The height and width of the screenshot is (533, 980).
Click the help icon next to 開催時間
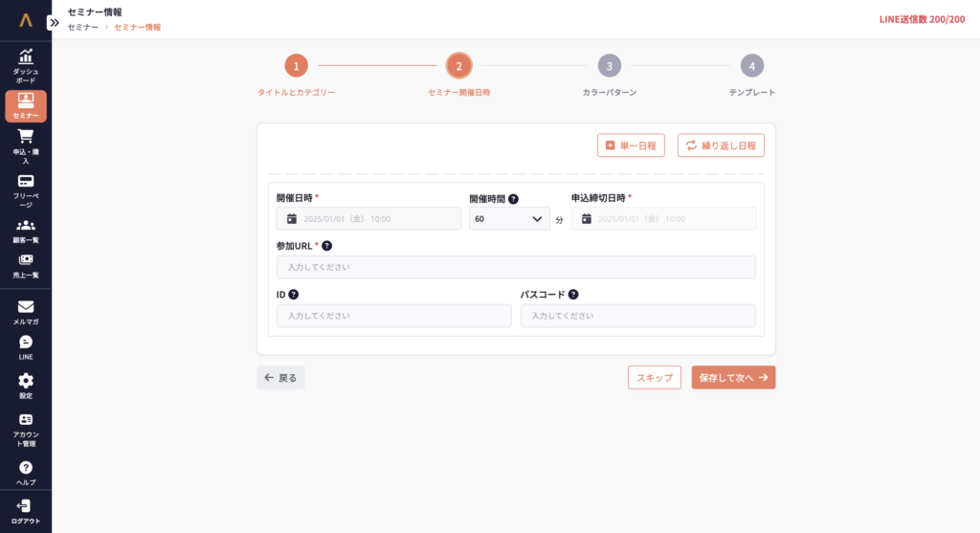pyautogui.click(x=513, y=199)
